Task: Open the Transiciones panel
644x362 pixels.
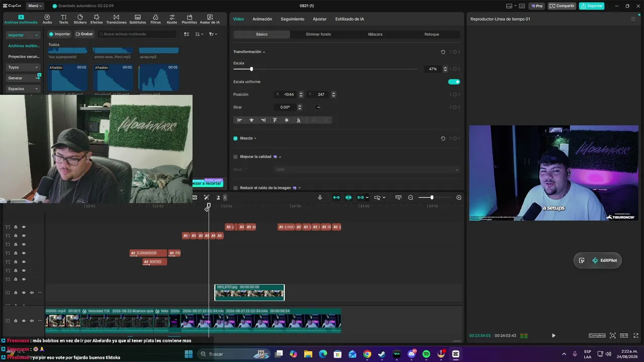Action: coord(116,19)
